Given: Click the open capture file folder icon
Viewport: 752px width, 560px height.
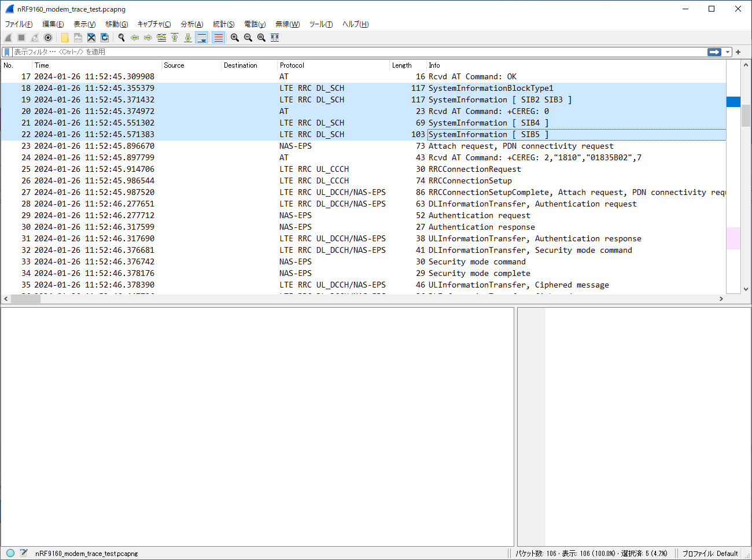Looking at the screenshot, I should pos(65,38).
